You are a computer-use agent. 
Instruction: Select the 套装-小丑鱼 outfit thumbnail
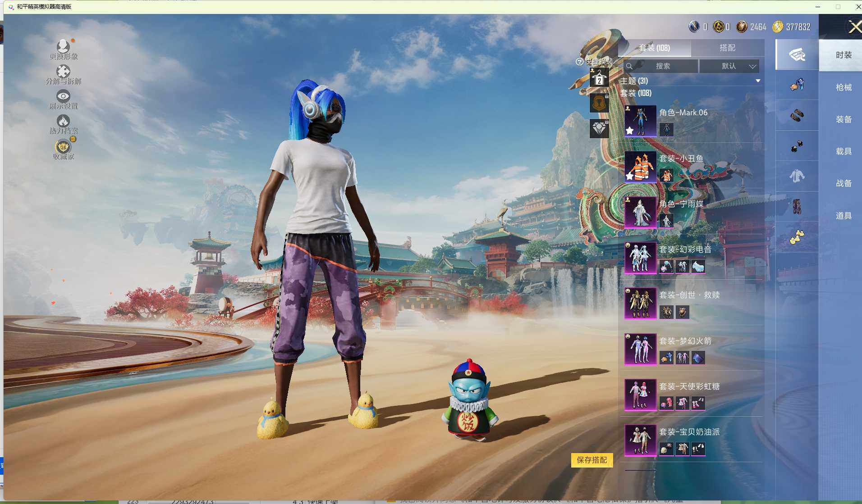640,167
